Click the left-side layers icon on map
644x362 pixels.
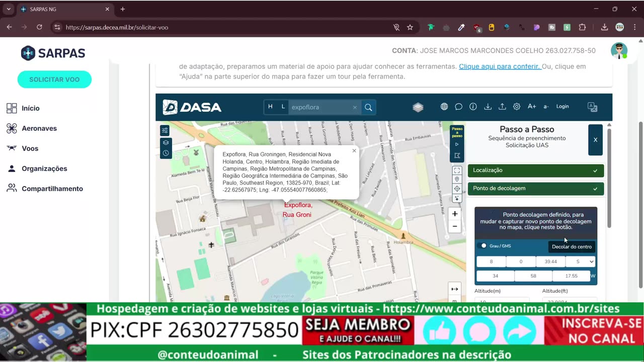[166, 142]
